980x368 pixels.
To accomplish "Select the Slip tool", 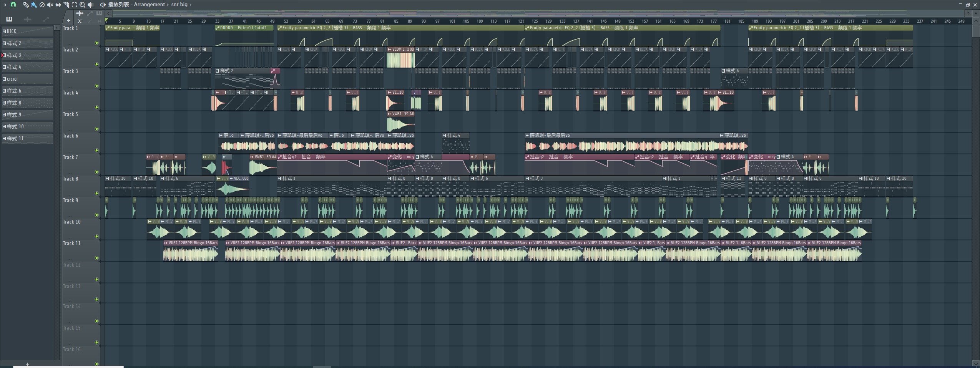I will tap(58, 5).
